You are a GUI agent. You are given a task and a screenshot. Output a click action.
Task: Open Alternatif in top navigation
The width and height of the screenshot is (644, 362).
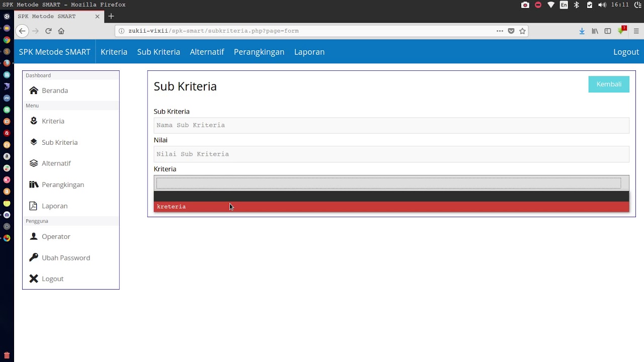(x=207, y=52)
